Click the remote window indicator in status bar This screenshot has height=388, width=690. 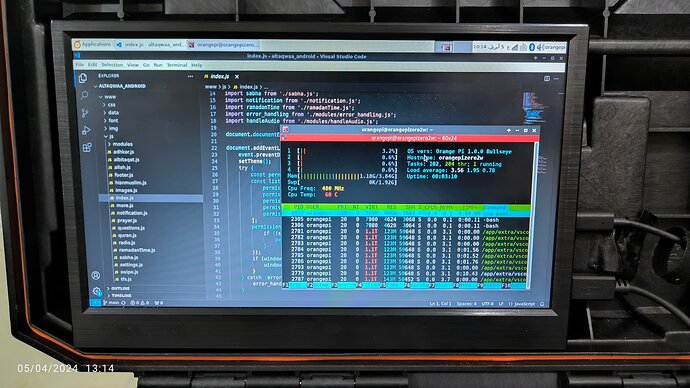coord(95,302)
